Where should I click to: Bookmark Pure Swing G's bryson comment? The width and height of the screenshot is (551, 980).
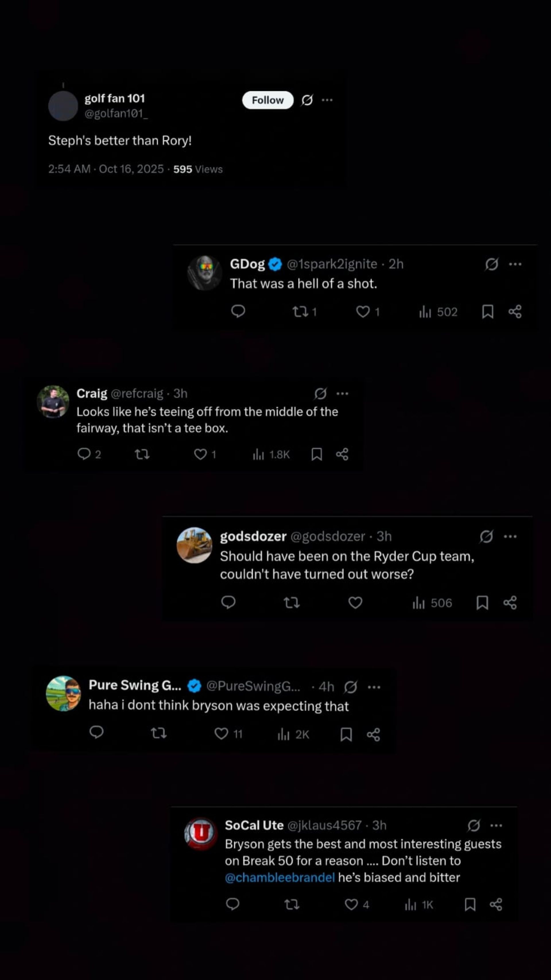click(346, 734)
